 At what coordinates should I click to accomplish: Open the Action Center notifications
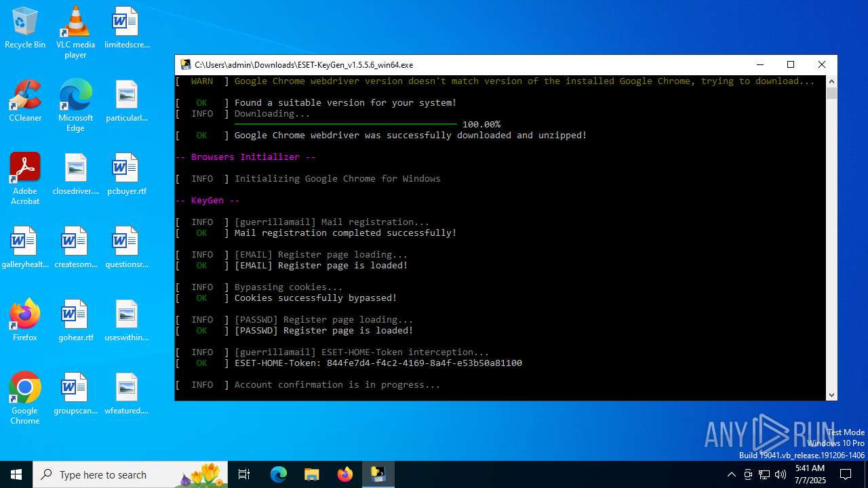pyautogui.click(x=846, y=474)
